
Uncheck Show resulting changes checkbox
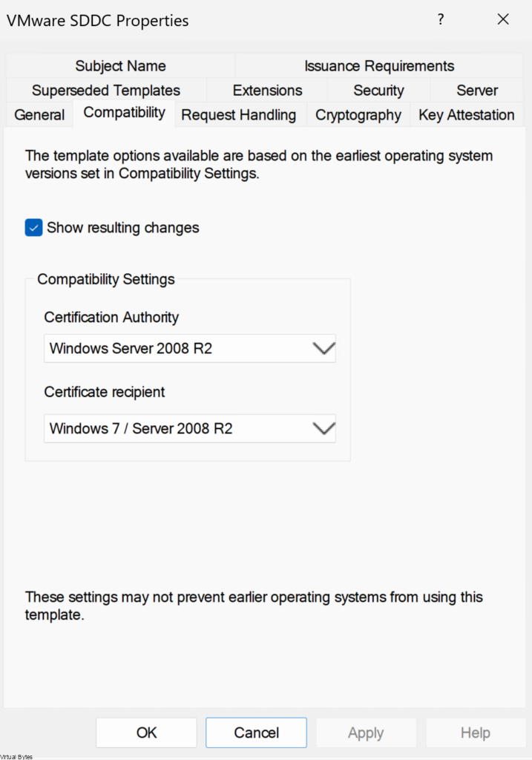point(33,228)
